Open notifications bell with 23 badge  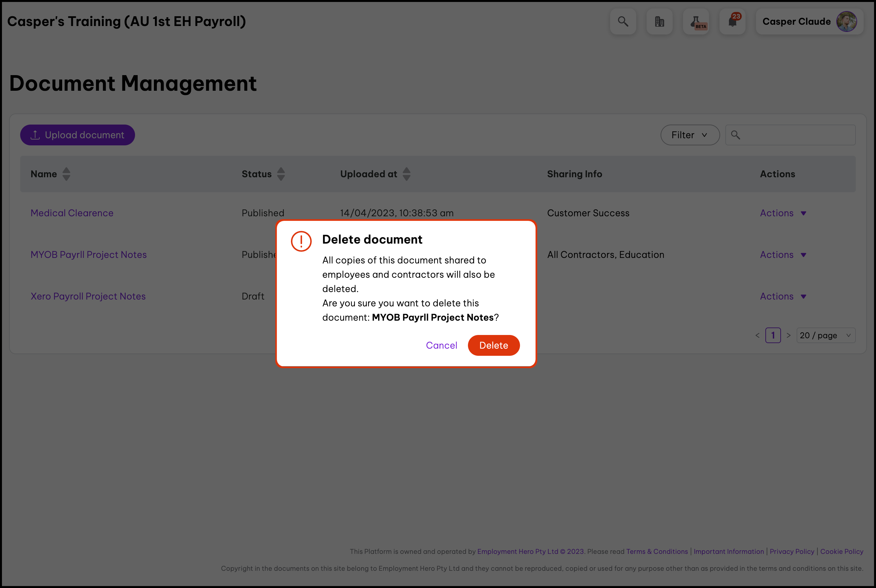732,22
